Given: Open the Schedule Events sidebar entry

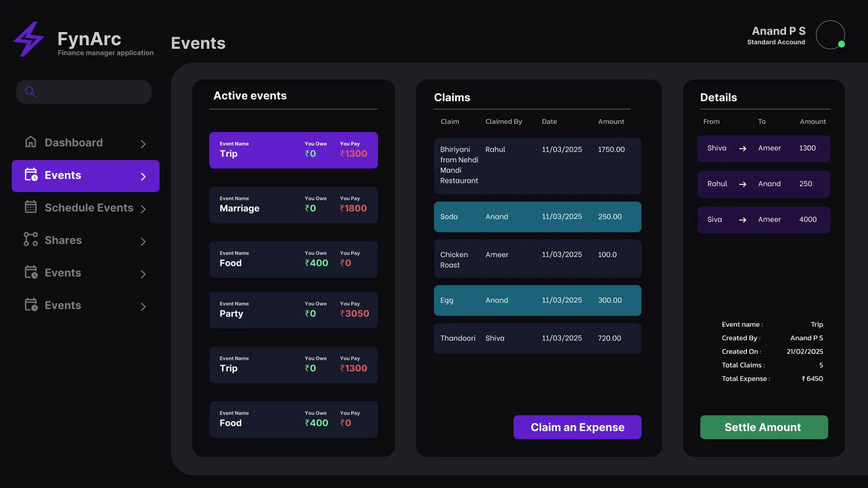Looking at the screenshot, I should [89, 207].
